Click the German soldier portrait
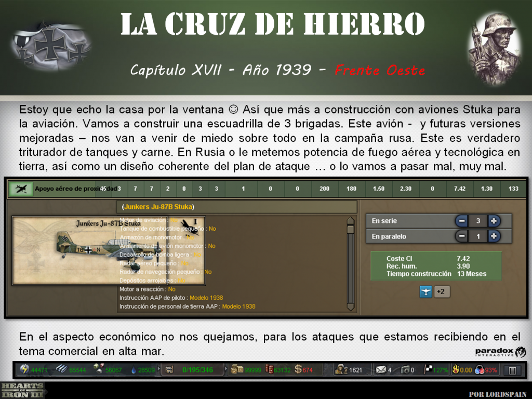Screen dimensions: 532x399 pyautogui.click(x=494, y=49)
